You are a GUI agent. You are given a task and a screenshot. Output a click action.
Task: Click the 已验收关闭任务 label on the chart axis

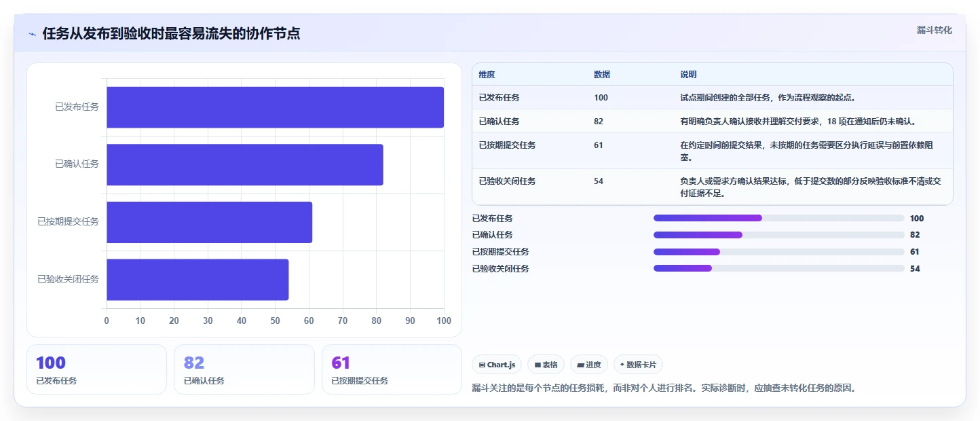(68, 280)
